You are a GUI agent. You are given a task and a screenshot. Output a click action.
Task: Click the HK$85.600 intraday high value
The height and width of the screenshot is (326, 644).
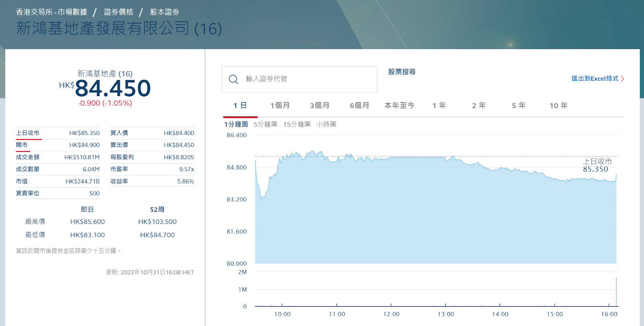point(87,222)
